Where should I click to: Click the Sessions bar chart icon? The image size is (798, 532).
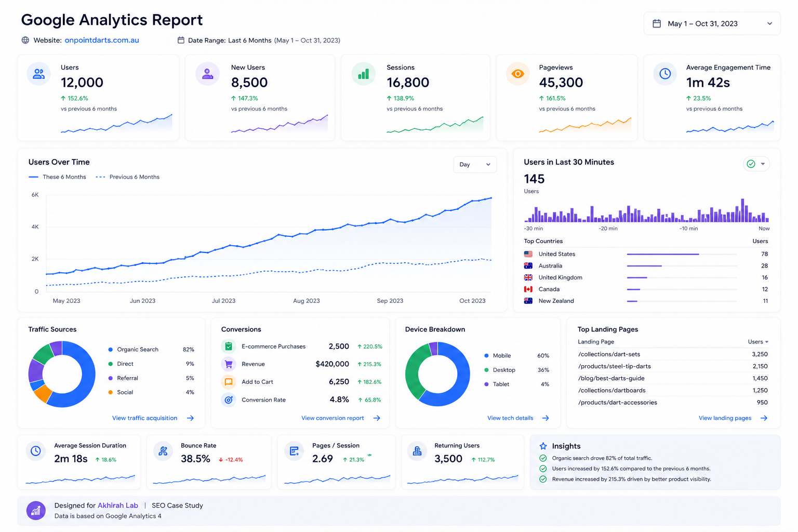coord(364,74)
